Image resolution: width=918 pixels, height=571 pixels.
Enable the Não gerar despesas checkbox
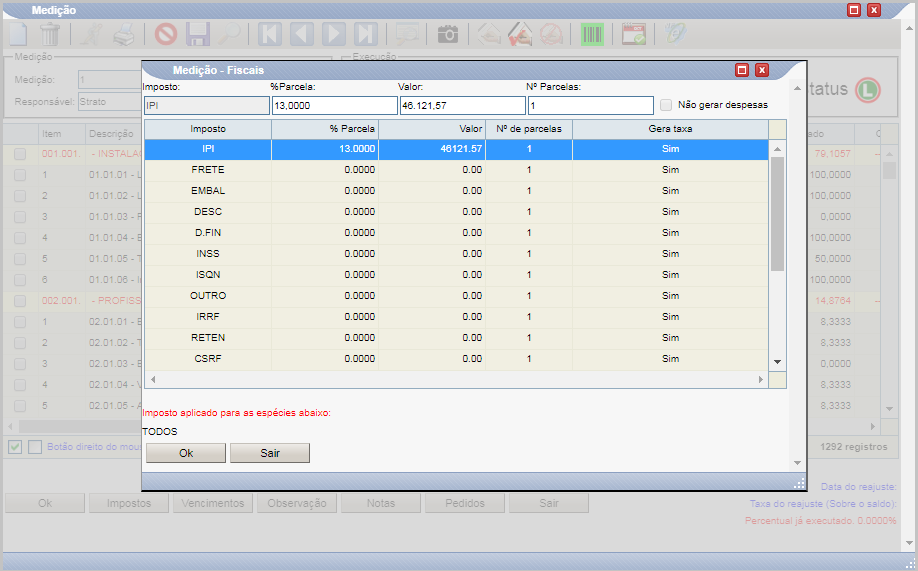click(x=666, y=105)
